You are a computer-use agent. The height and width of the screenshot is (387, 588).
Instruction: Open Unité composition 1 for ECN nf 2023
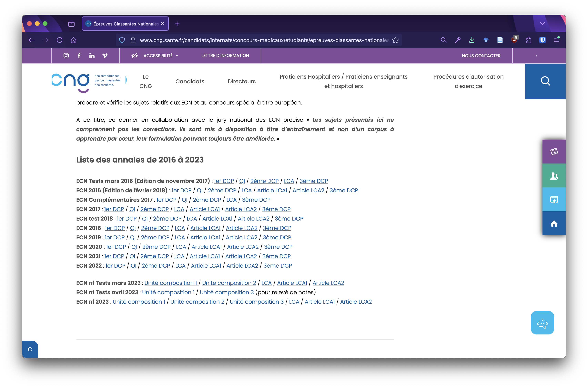coord(139,302)
